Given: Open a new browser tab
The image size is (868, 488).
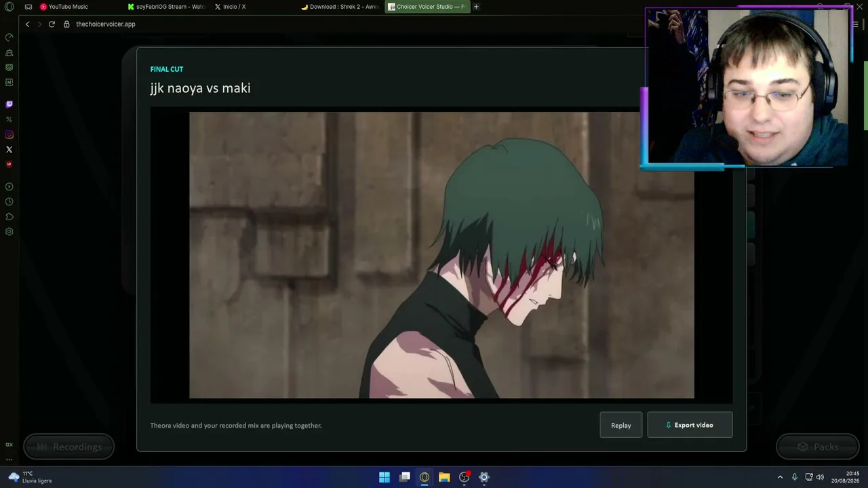Looking at the screenshot, I should tap(476, 7).
